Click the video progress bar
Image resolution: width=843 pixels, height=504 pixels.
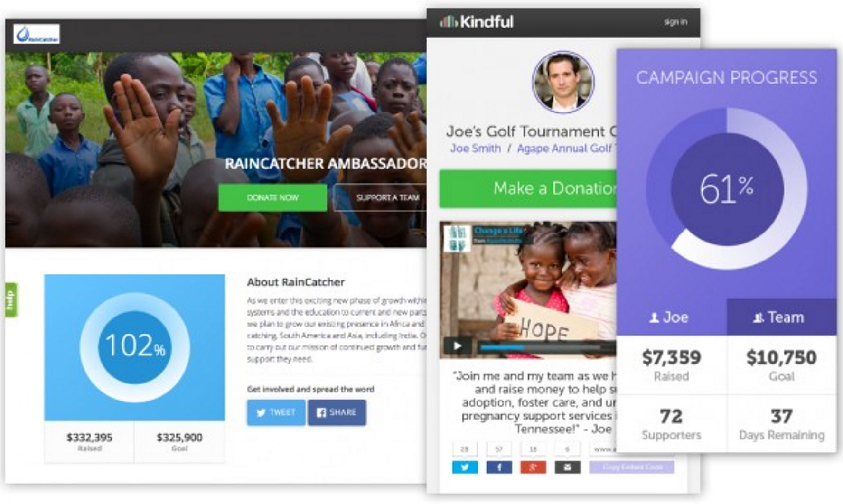click(x=546, y=347)
